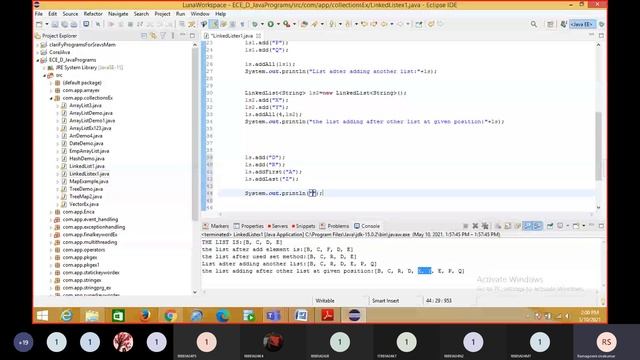Click the +19 participants bubble
The height and width of the screenshot is (360, 640).
[23, 342]
